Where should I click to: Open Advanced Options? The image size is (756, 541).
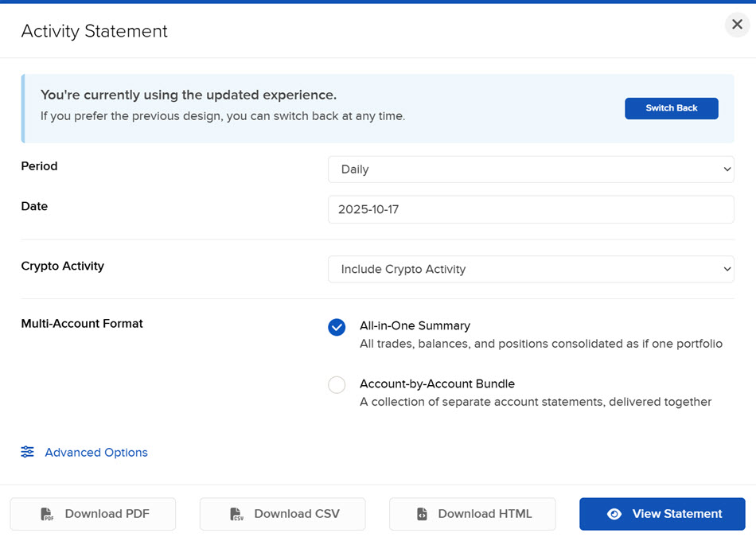[95, 452]
